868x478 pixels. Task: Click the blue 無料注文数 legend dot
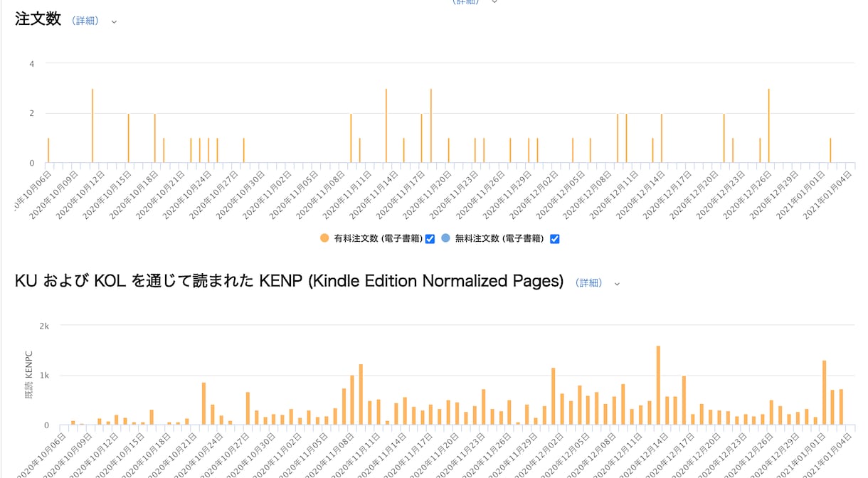446,238
